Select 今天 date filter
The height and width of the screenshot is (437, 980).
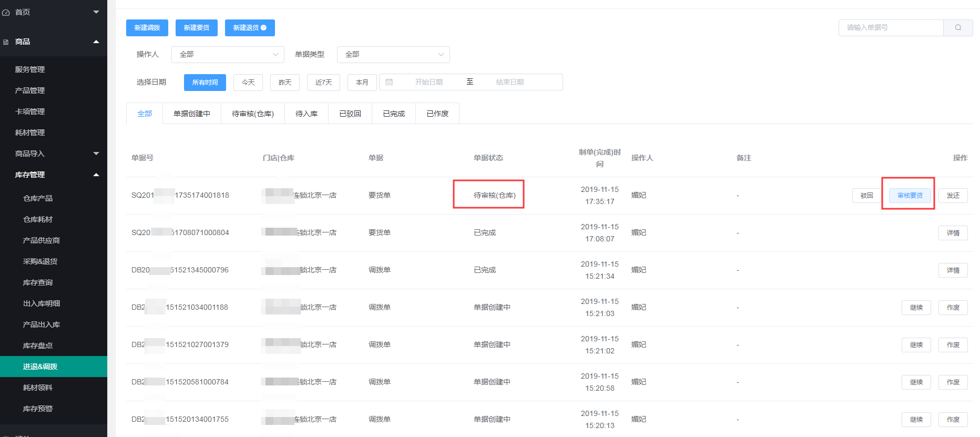tap(248, 83)
